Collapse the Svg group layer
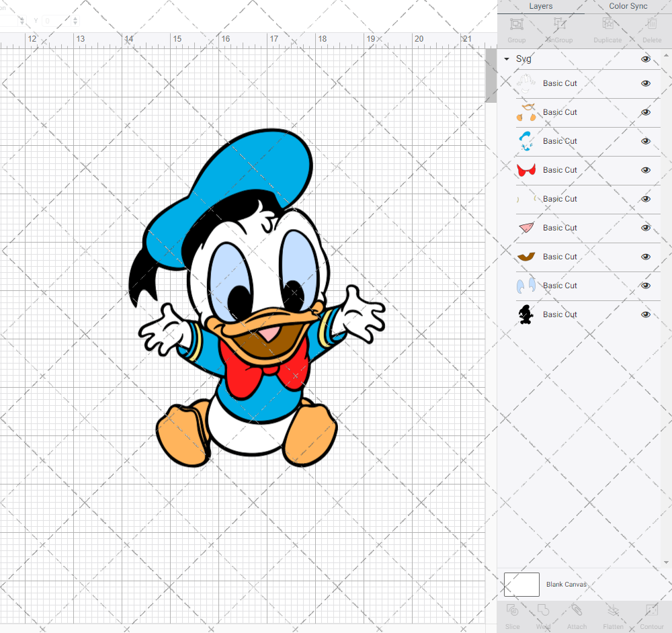The height and width of the screenshot is (633, 672). [507, 59]
